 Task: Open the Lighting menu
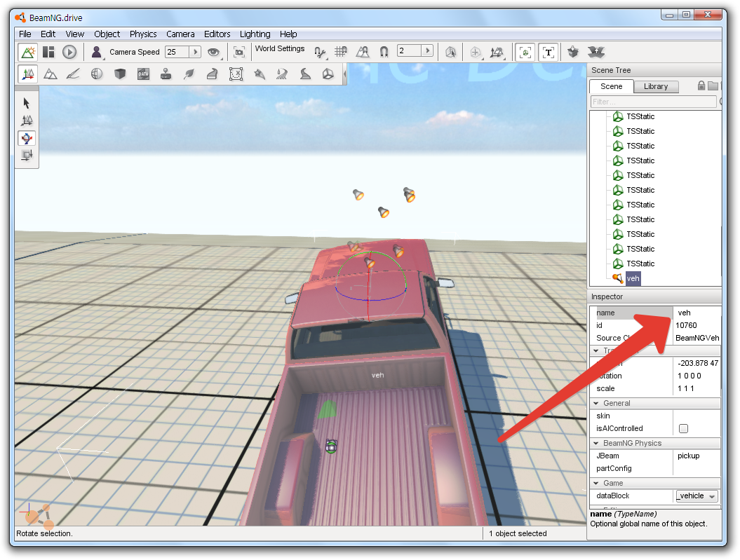pyautogui.click(x=255, y=34)
